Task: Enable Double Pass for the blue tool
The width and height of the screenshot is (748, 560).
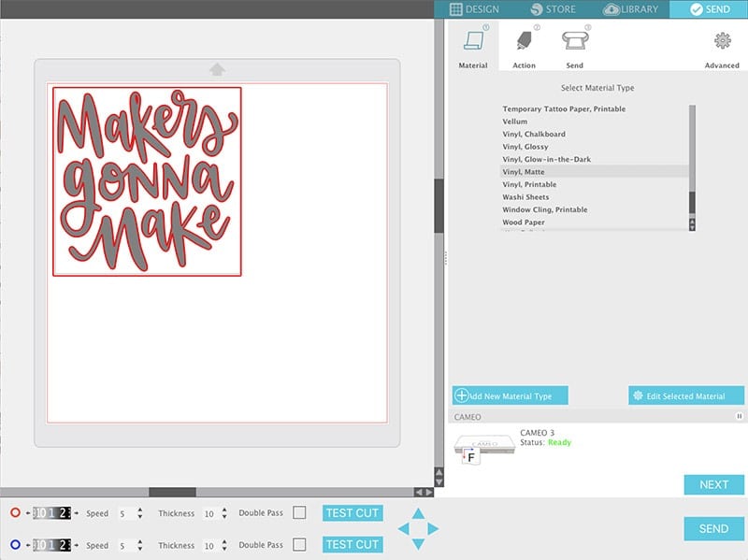Action: coord(299,544)
